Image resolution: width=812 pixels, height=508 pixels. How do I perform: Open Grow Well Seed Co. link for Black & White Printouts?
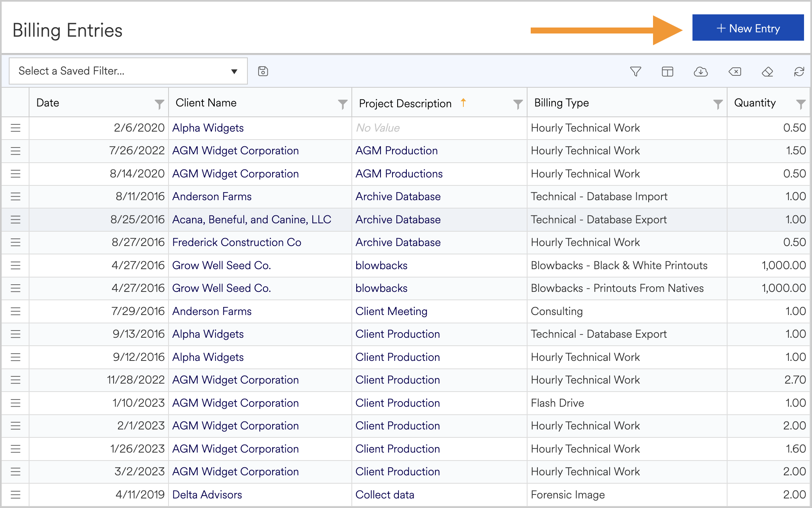pyautogui.click(x=222, y=266)
